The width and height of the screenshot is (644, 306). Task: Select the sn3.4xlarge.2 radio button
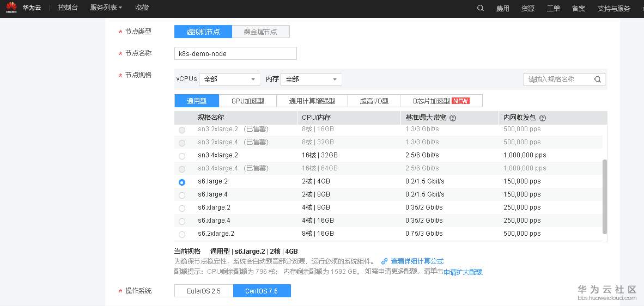click(x=182, y=156)
